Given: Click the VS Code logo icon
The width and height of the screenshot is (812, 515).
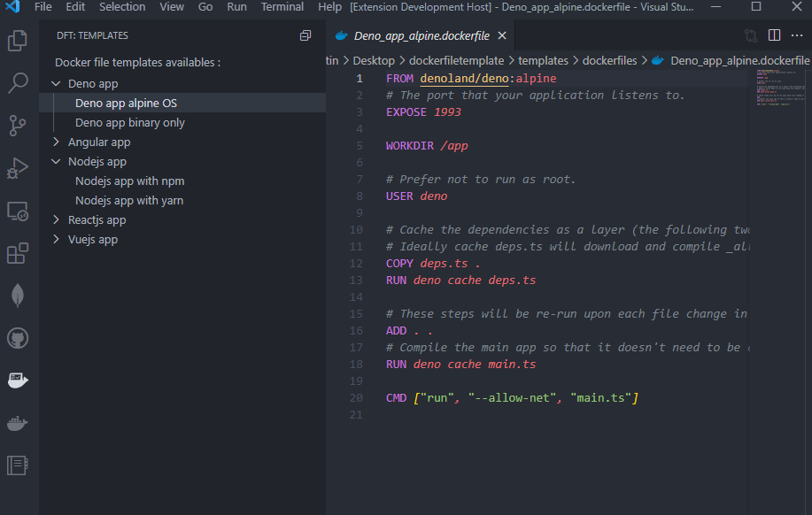Looking at the screenshot, I should (x=12, y=7).
